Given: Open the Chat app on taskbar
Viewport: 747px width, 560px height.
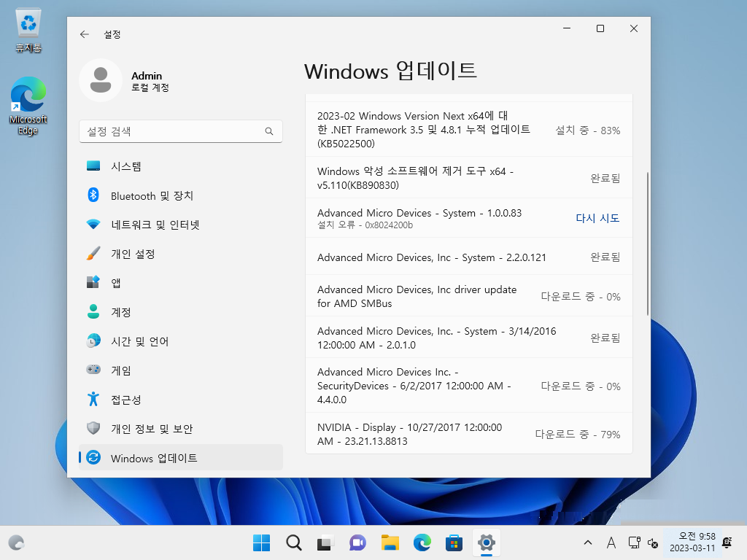Looking at the screenshot, I should (357, 542).
